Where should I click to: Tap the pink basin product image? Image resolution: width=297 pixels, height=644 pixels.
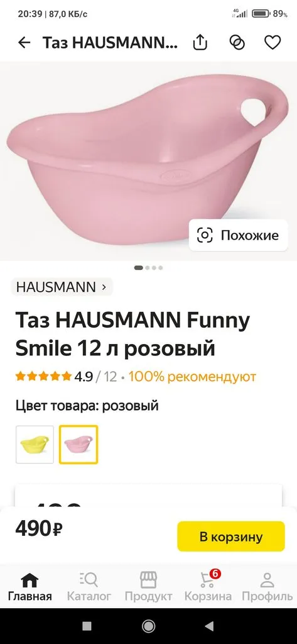(148, 161)
